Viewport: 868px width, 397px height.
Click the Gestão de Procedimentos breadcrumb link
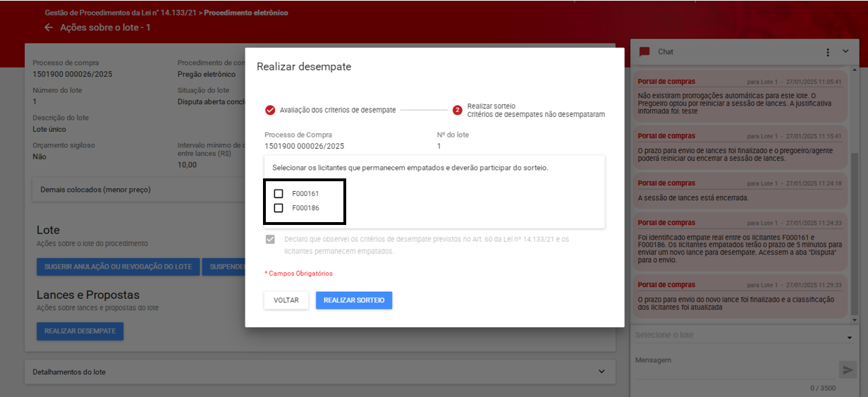click(121, 13)
